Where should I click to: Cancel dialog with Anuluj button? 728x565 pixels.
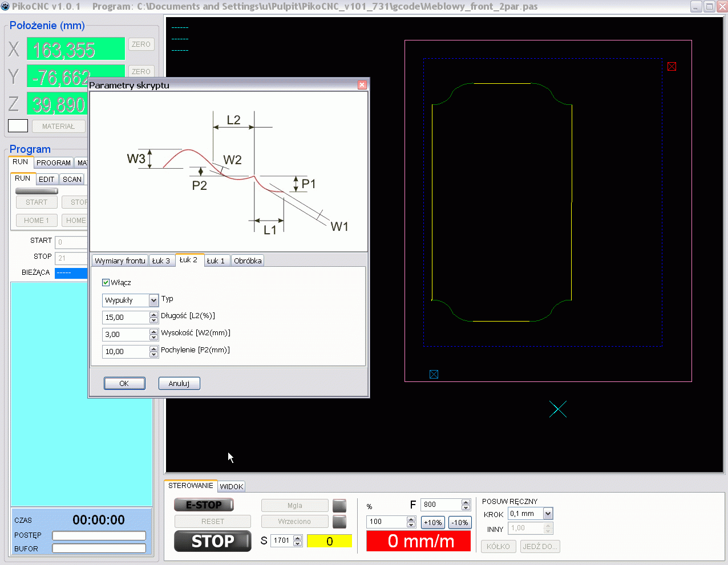tap(179, 383)
